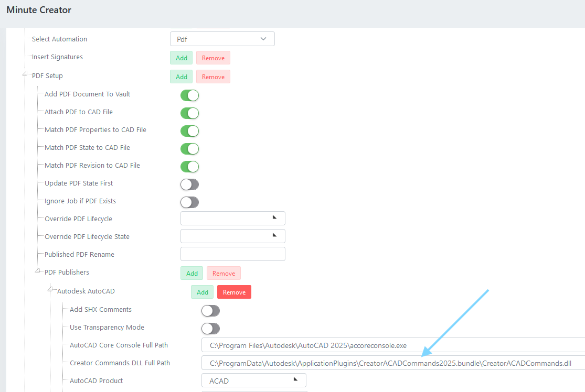Click Add button for Insert Signatures

click(x=181, y=58)
